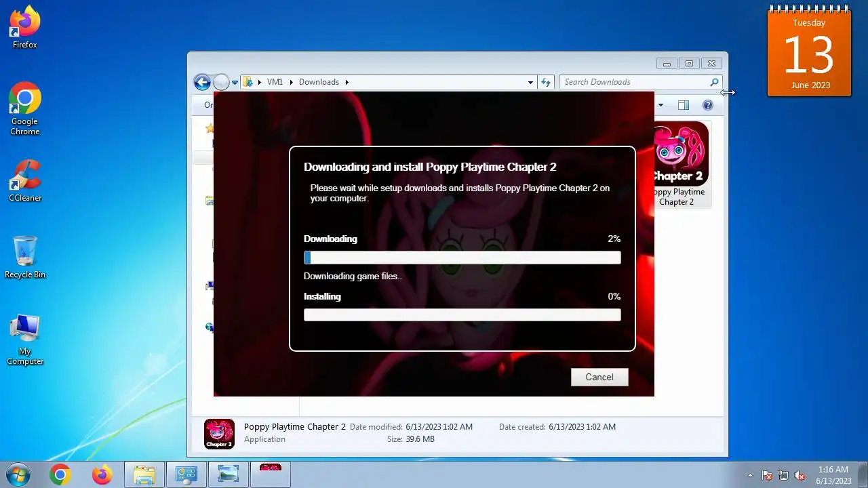Cancel the Poppy Playtime installation
Viewport: 868px width, 488px height.
(x=599, y=377)
